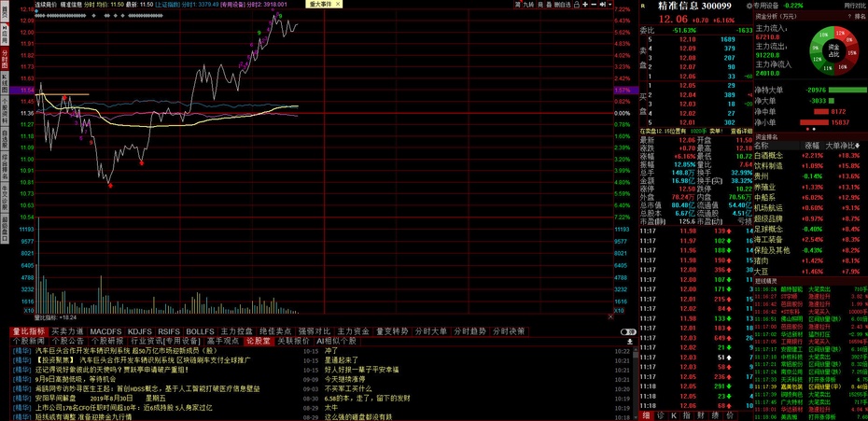
Task: Open headline 9月9日高抛低吸，等待机会
Action: 76,379
